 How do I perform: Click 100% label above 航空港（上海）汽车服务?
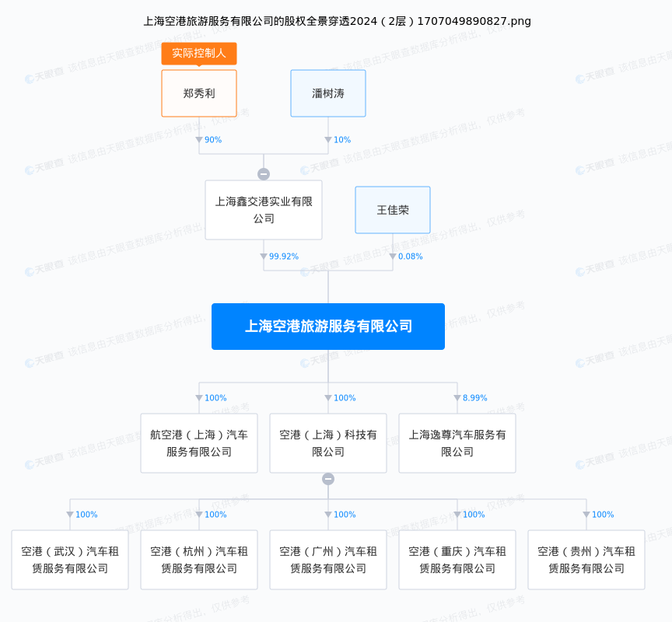tap(215, 398)
